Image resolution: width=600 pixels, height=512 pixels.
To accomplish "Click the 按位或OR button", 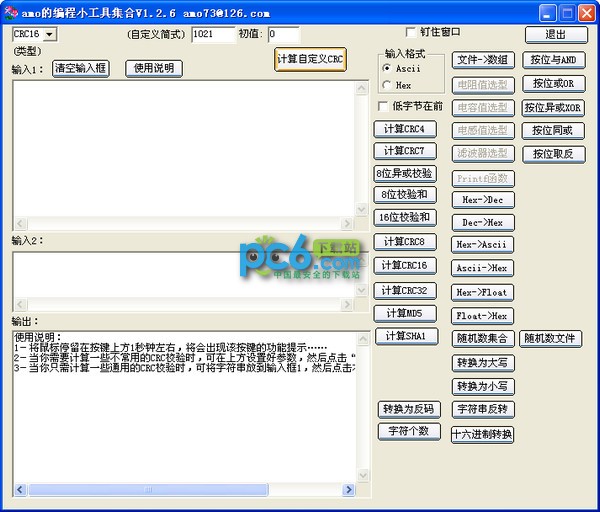I will tap(553, 84).
